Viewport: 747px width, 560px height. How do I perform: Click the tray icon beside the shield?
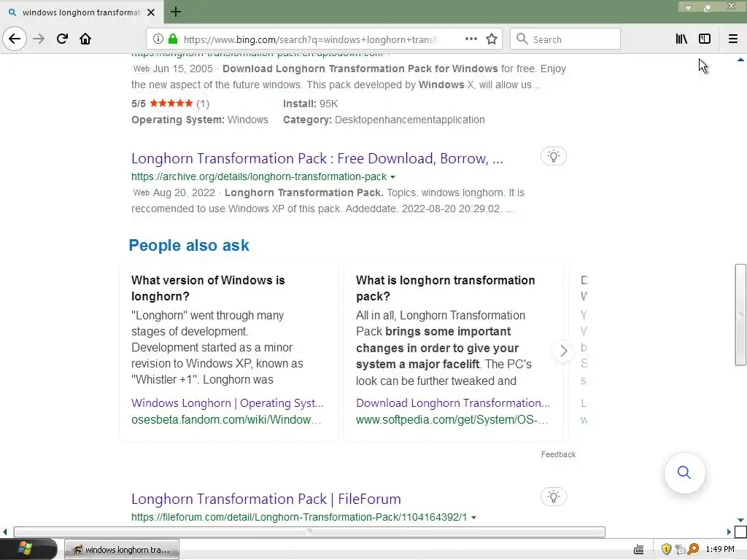[679, 550]
